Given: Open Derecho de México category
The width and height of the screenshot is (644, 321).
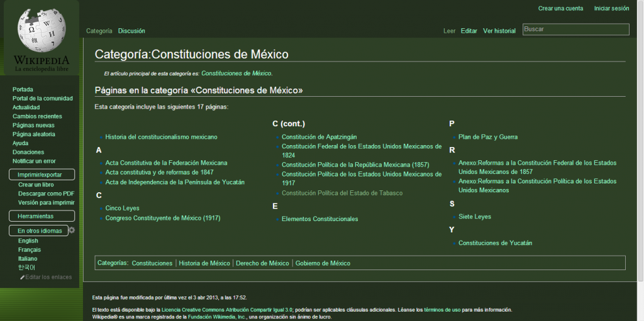Looking at the screenshot, I should coord(262,263).
